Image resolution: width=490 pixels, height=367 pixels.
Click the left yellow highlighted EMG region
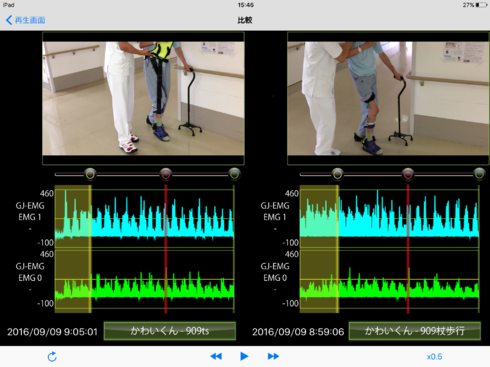(73, 249)
